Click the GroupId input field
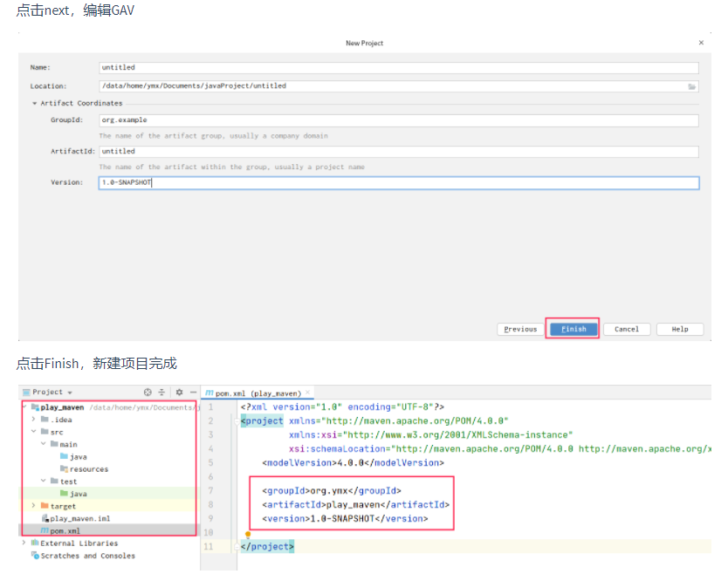This screenshot has width=728, height=574. [399, 120]
